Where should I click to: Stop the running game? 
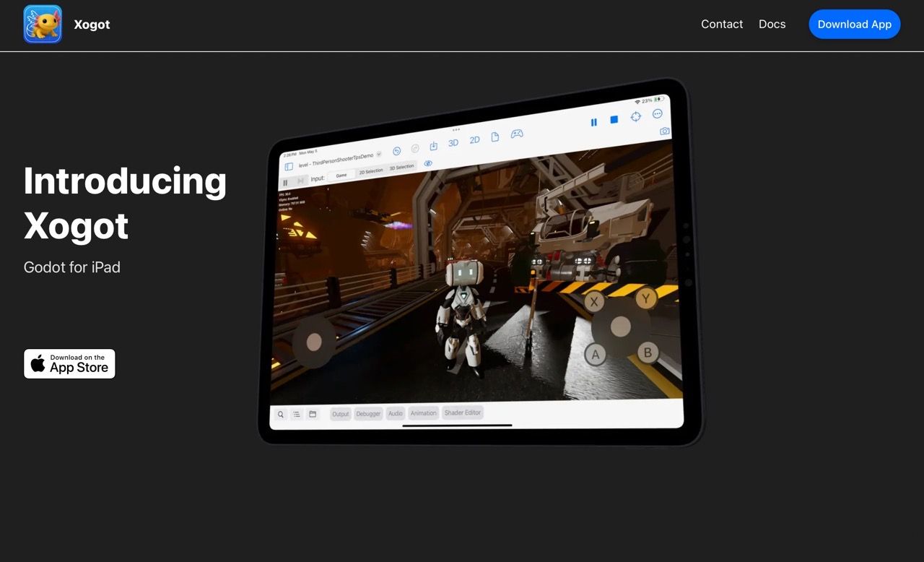(x=614, y=119)
